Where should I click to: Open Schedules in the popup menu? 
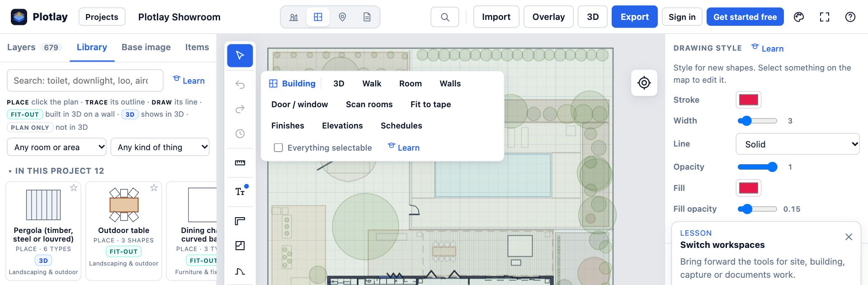401,126
